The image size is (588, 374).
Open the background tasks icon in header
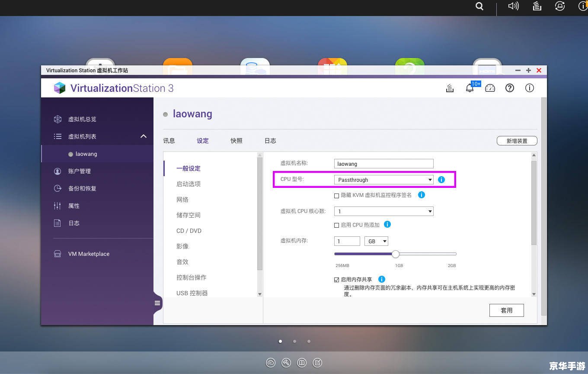point(450,88)
